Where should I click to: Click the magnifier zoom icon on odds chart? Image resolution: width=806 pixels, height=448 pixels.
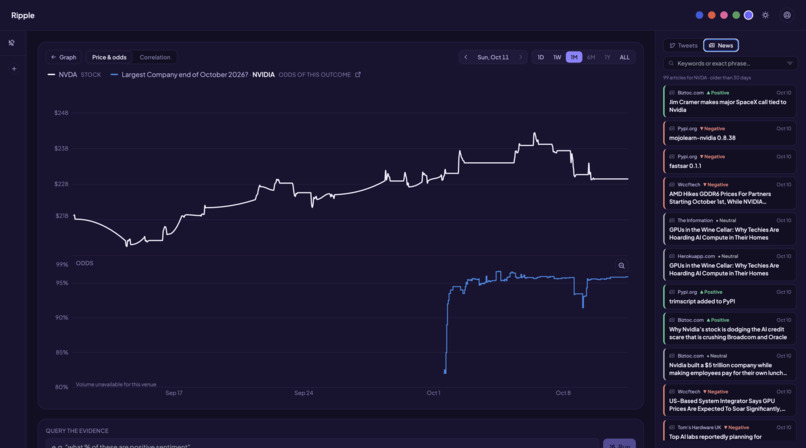pos(621,266)
